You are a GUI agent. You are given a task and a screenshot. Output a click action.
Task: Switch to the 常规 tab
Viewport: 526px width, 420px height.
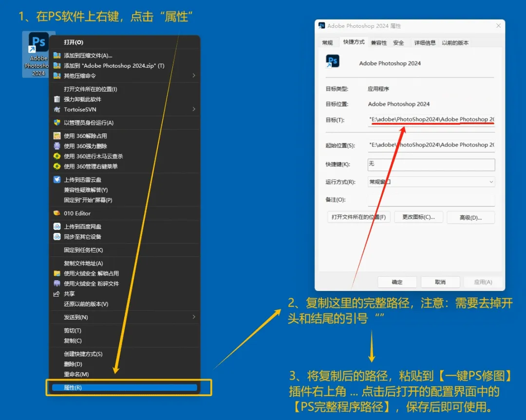coord(327,43)
